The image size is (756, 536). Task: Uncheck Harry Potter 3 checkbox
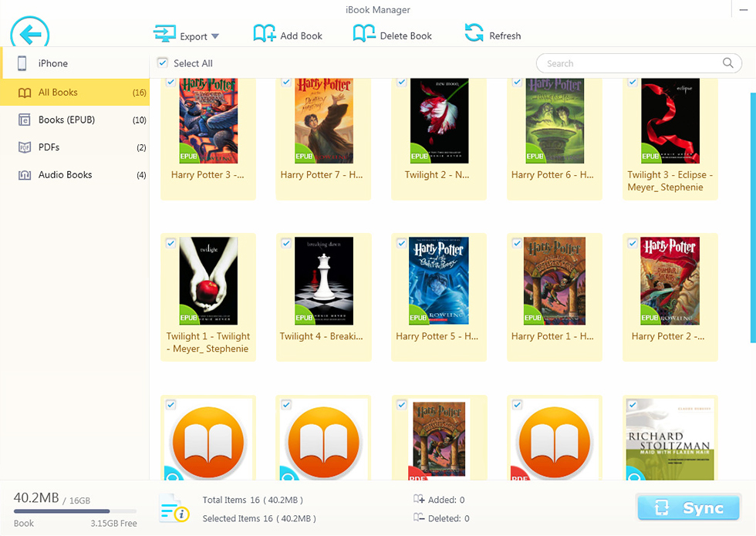[170, 82]
